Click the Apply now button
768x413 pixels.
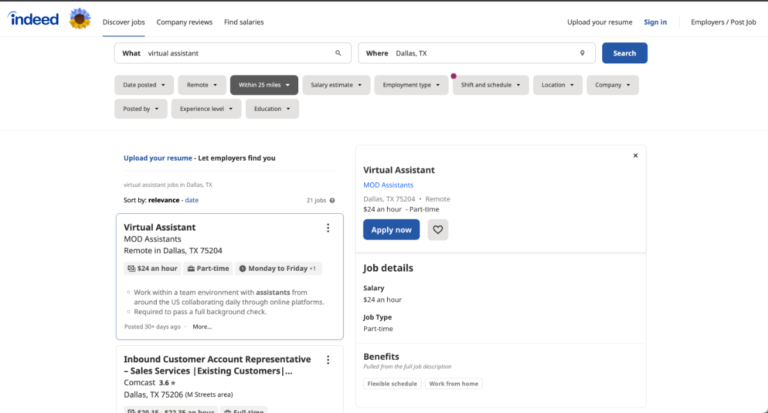click(391, 230)
